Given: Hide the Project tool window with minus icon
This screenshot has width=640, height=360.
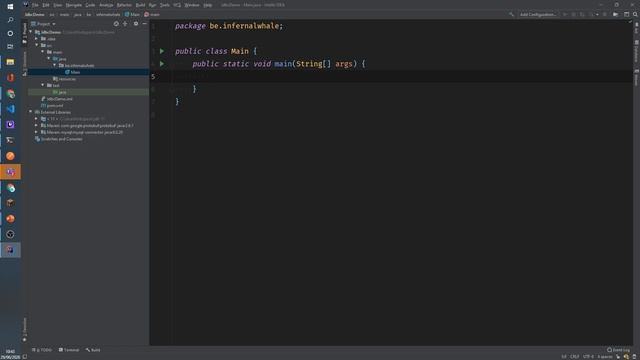Looking at the screenshot, I should [144, 24].
